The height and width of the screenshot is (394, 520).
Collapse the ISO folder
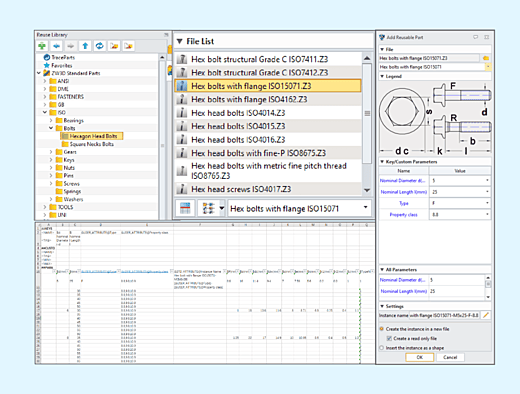pyautogui.click(x=45, y=112)
